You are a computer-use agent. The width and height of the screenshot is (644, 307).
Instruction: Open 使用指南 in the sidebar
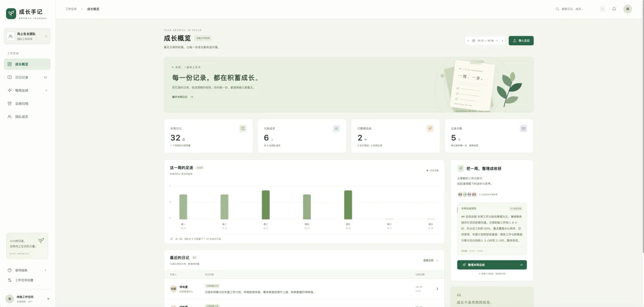[28, 270]
